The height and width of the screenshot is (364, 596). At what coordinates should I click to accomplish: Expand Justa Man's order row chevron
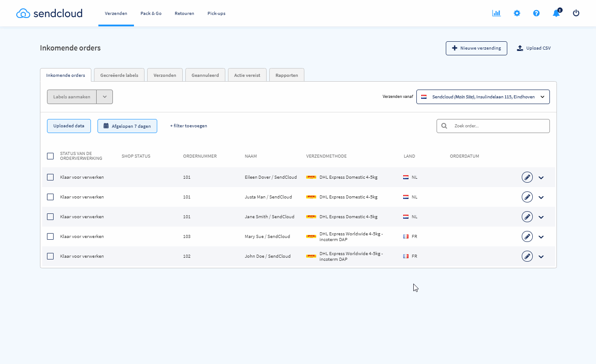pos(541,198)
